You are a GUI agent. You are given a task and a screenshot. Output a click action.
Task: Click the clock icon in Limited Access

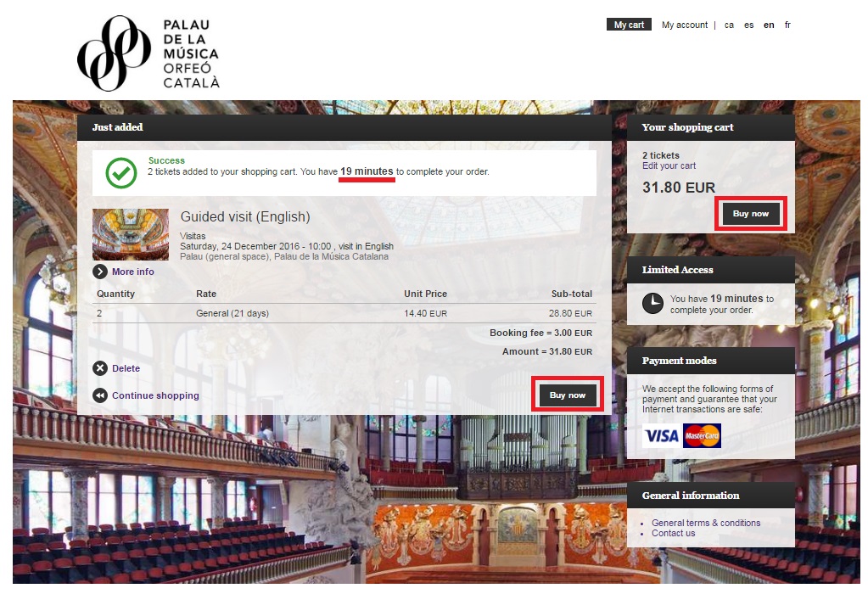[652, 304]
